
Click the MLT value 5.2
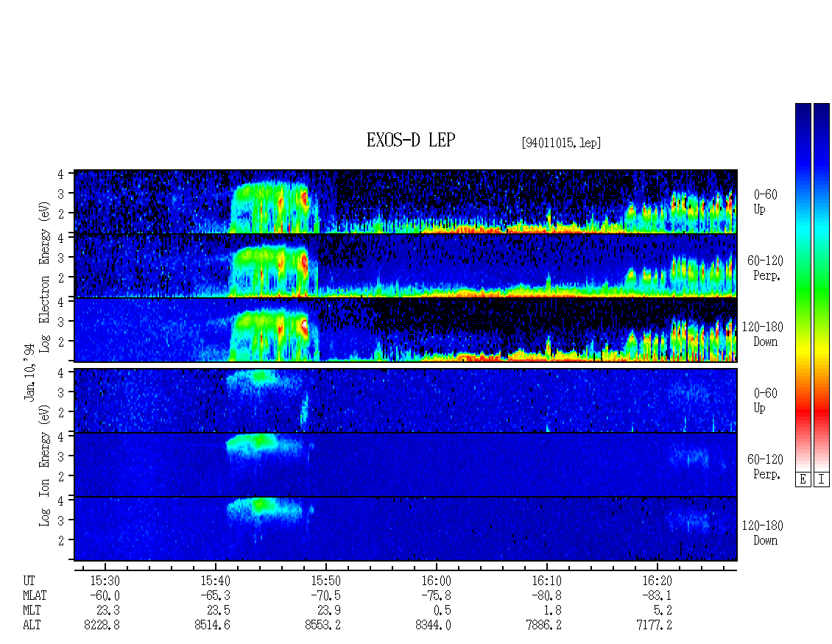click(663, 611)
